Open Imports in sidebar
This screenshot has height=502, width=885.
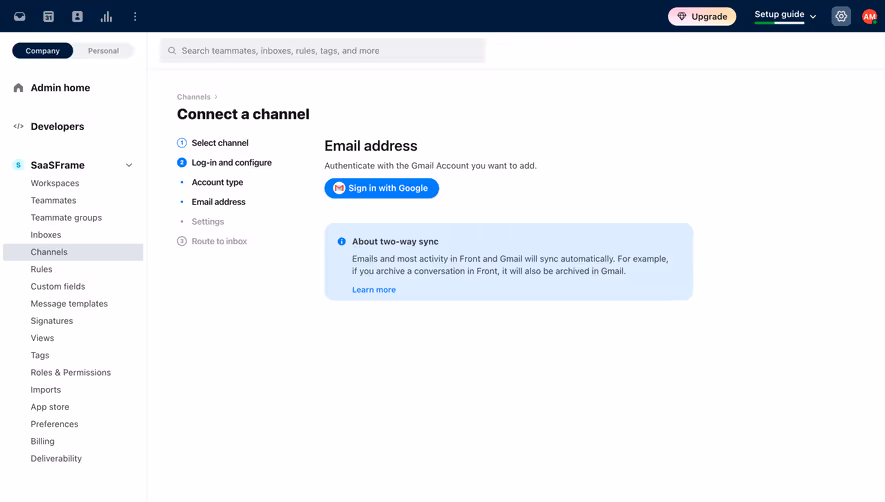(x=46, y=390)
